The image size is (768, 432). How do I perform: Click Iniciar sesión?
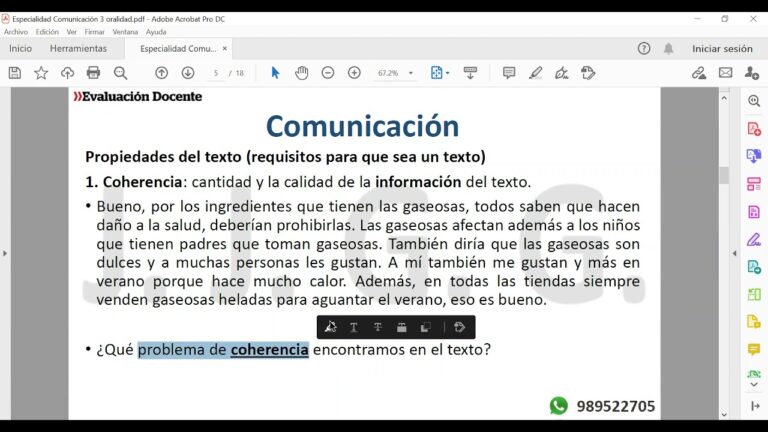[722, 48]
